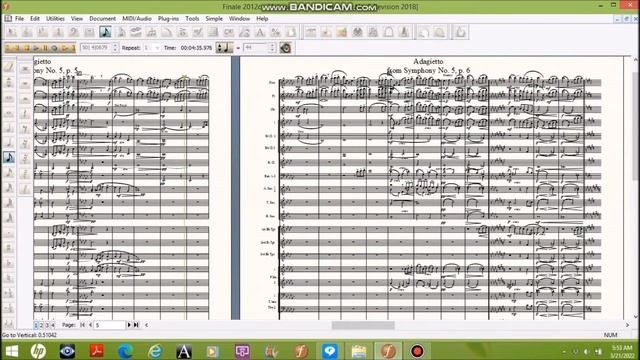Viewport: 640px width, 360px height.
Task: Click the tempo value field showing 44
Action: point(256,48)
